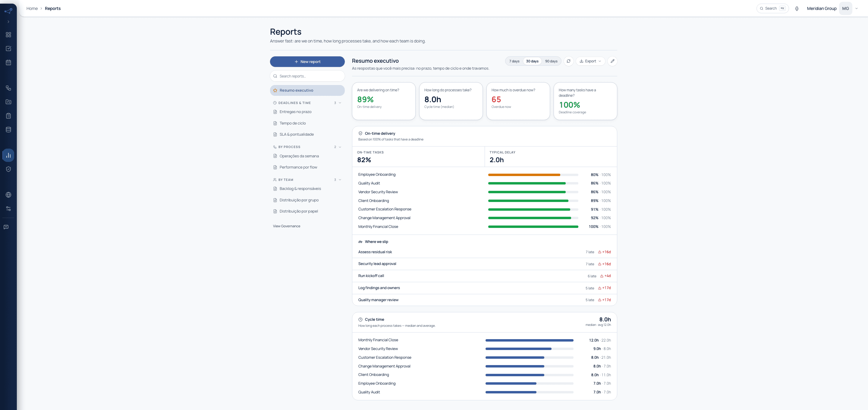868x410 pixels.
Task: Click the Assess residual risk row
Action: (x=484, y=252)
